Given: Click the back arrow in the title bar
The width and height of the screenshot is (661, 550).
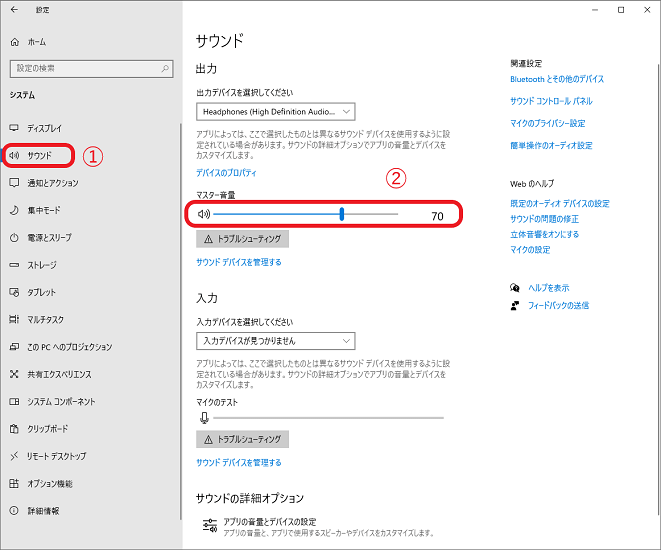Looking at the screenshot, I should [x=14, y=9].
